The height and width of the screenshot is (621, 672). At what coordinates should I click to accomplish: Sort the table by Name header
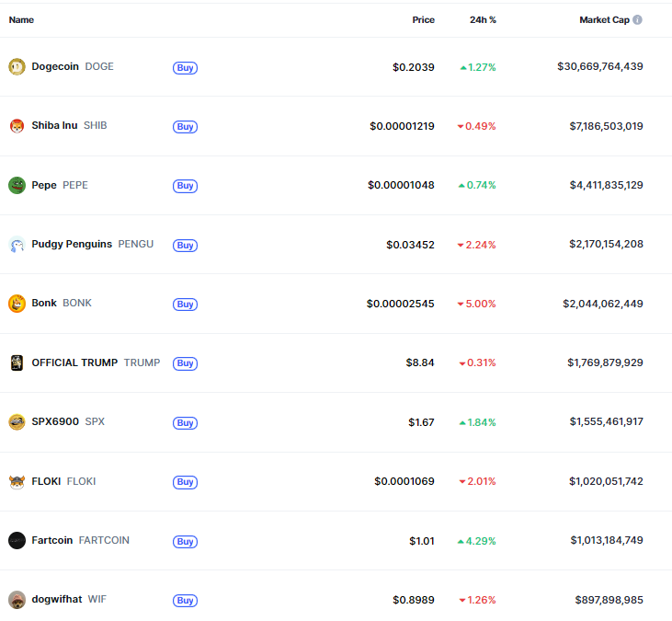(x=21, y=19)
